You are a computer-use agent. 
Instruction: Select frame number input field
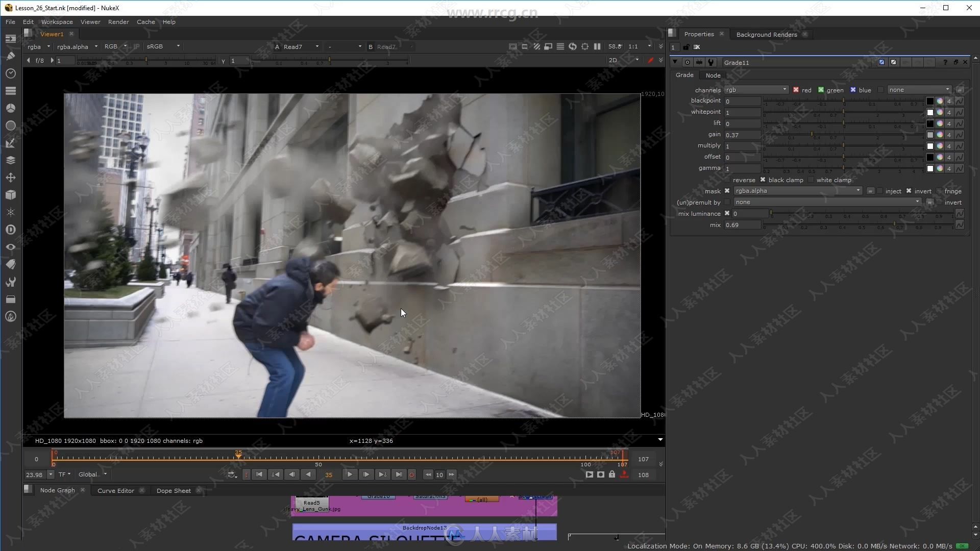click(x=329, y=474)
